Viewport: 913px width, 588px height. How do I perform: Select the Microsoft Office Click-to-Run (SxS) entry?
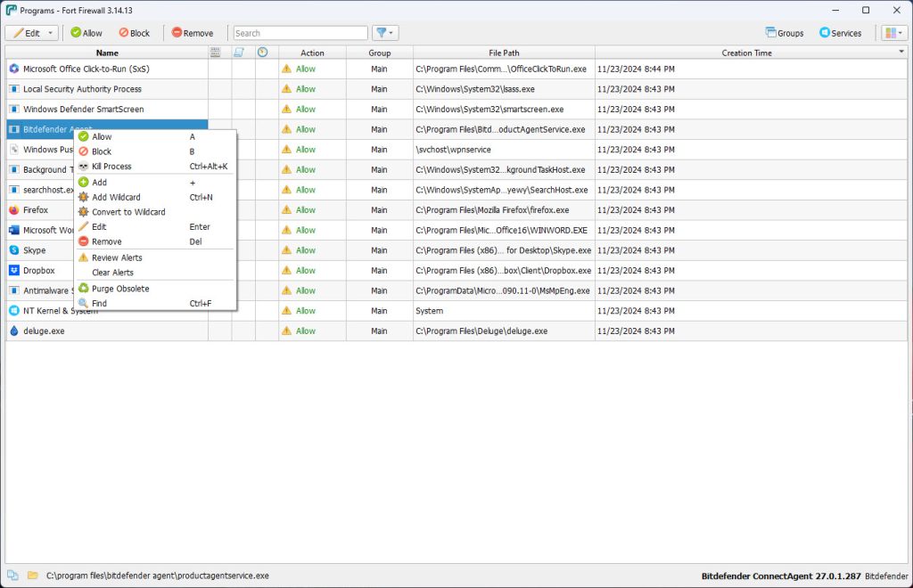[x=86, y=69]
